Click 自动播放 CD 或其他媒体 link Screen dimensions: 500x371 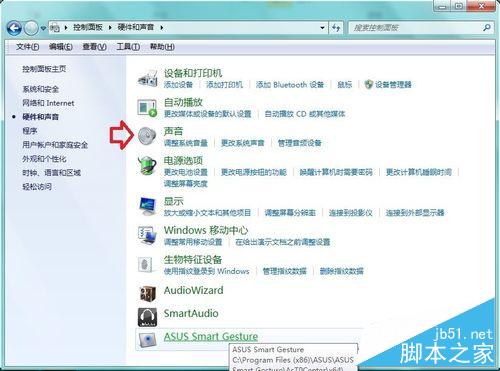click(305, 114)
